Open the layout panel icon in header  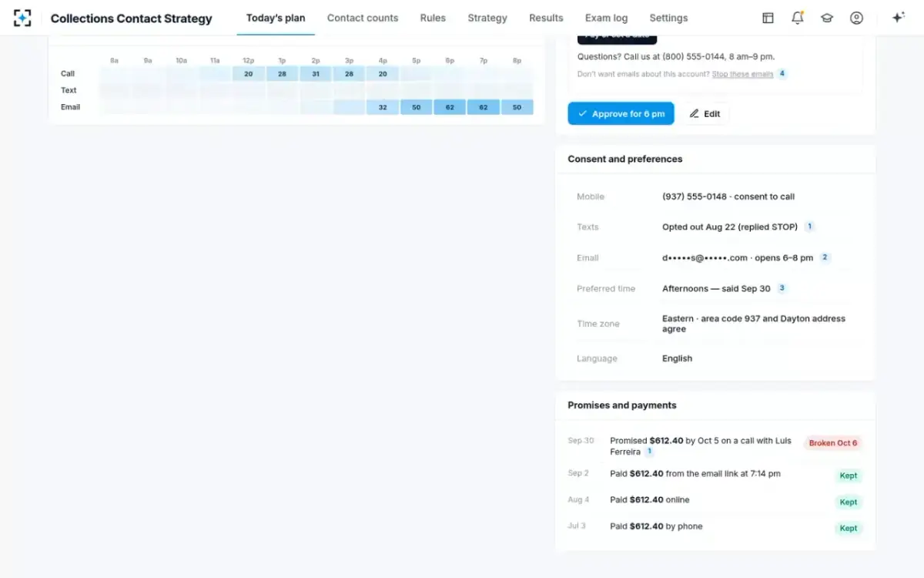pos(768,18)
